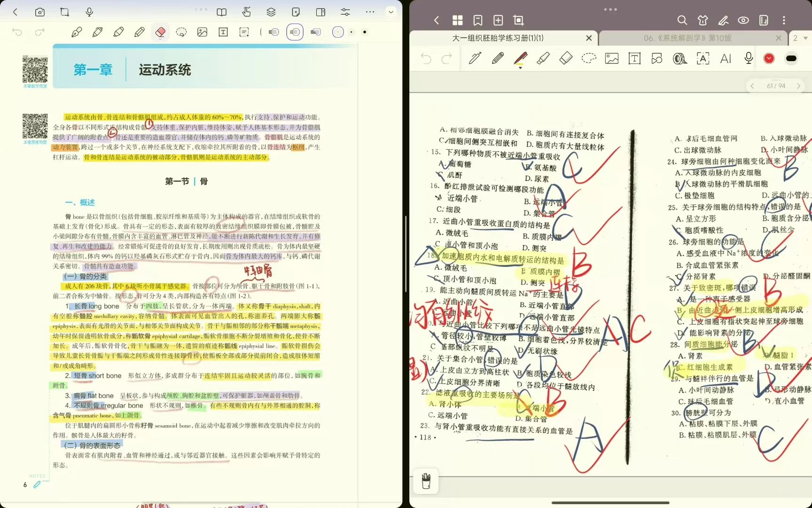Select the Tape tool to hide answers
Screen dimensions: 812x508
coord(679,58)
